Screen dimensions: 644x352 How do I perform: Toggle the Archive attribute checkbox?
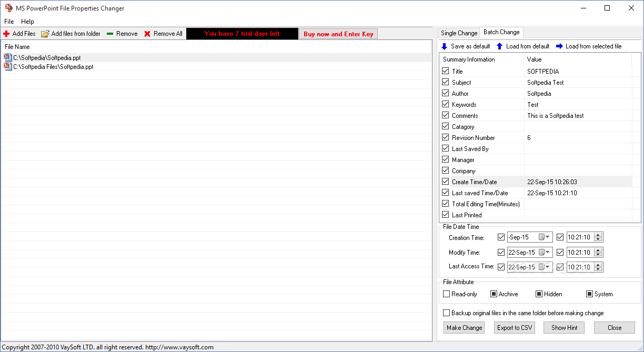[494, 294]
